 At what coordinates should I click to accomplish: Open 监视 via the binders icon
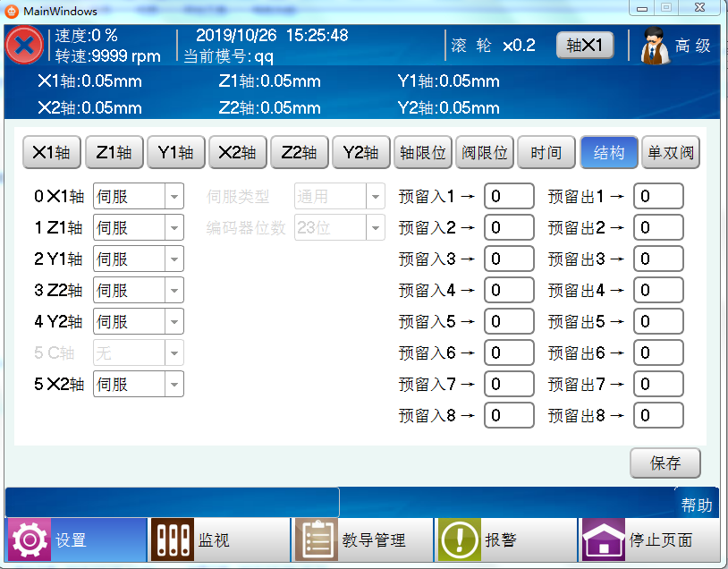[171, 540]
